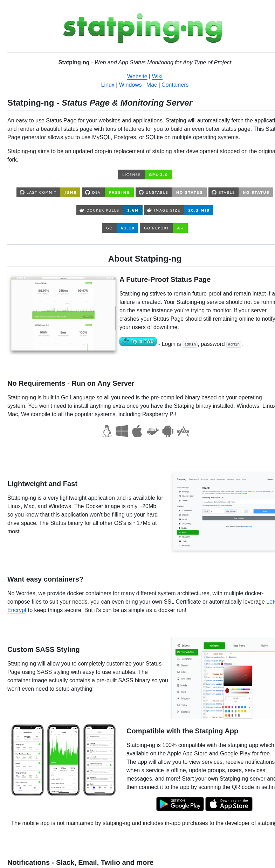The height and width of the screenshot is (868, 275).
Task: Open the Website link
Action: 137,76
